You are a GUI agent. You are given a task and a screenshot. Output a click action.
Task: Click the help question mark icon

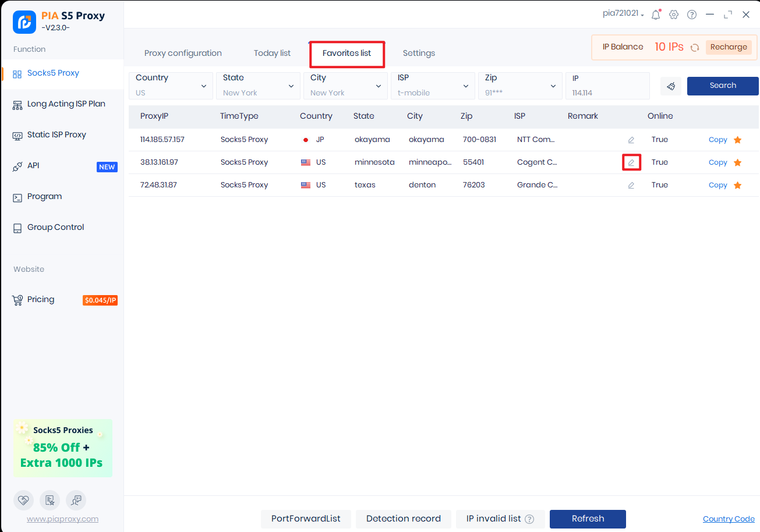[692, 15]
